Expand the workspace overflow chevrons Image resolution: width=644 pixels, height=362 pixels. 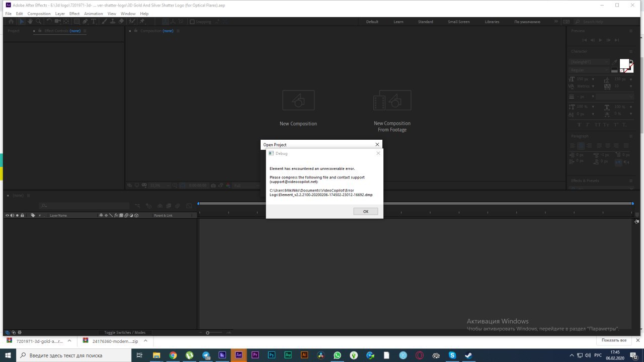[556, 22]
